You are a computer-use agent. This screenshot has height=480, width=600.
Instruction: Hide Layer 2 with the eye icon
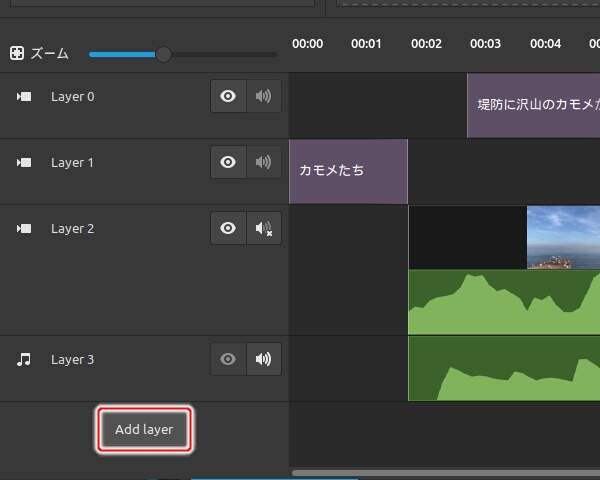point(228,229)
